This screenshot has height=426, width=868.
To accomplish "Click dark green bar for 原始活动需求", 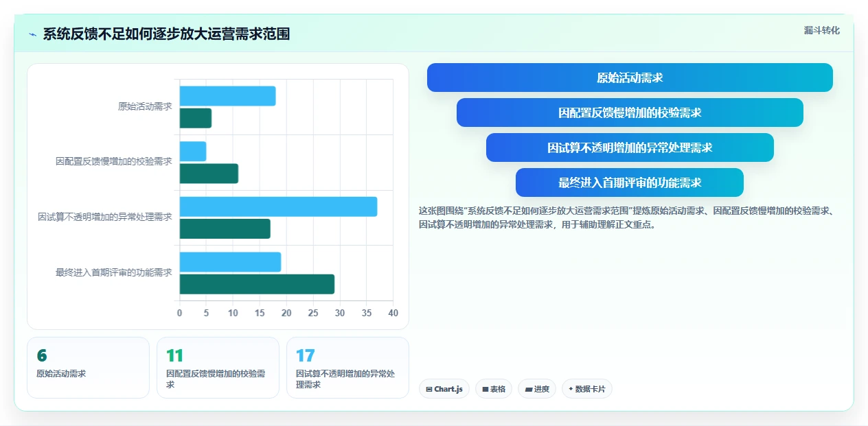I will 196,118.
